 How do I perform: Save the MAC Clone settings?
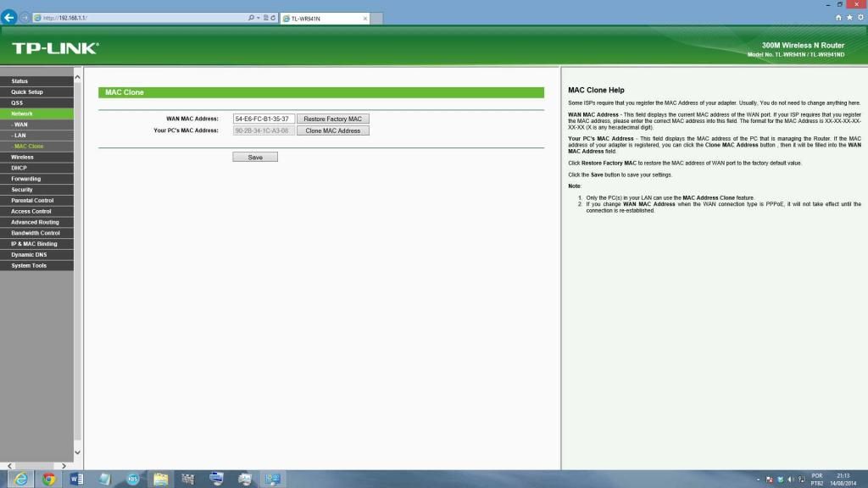click(x=255, y=157)
